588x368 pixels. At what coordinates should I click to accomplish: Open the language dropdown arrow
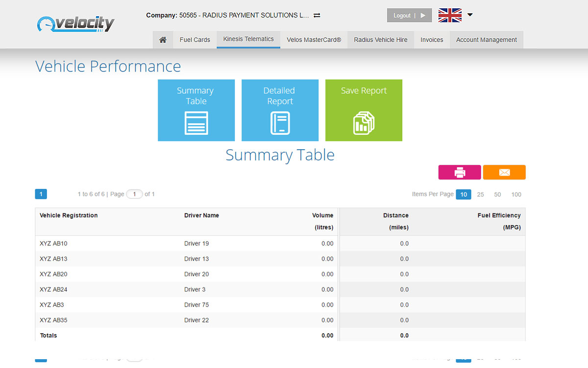coord(470,15)
